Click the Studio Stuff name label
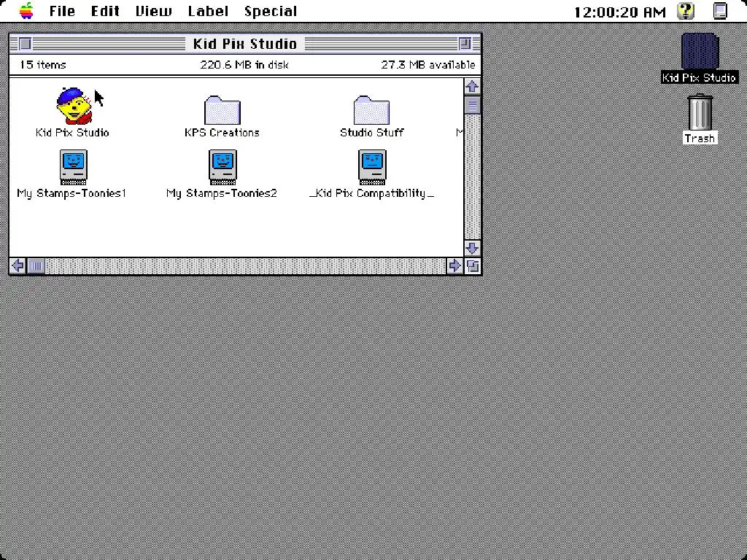 372,133
